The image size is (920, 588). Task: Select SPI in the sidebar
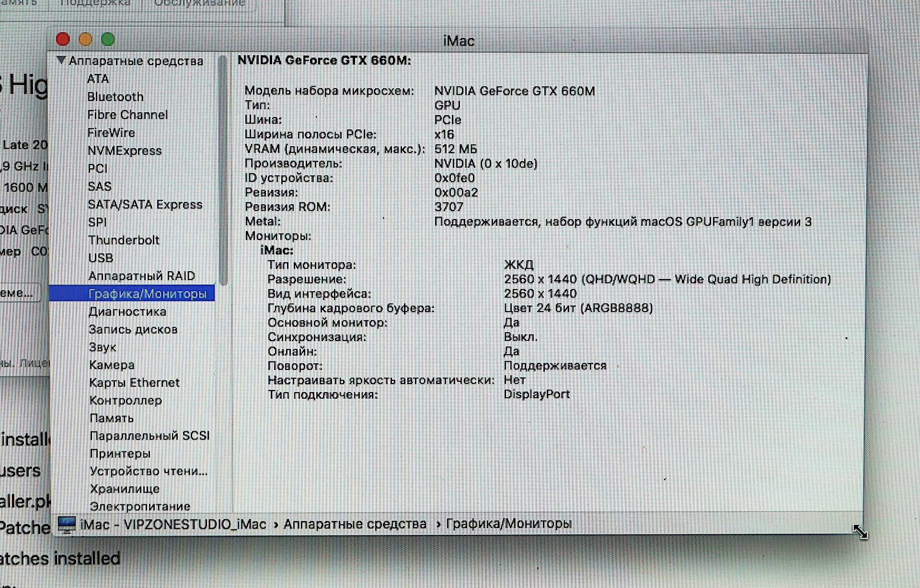98,222
